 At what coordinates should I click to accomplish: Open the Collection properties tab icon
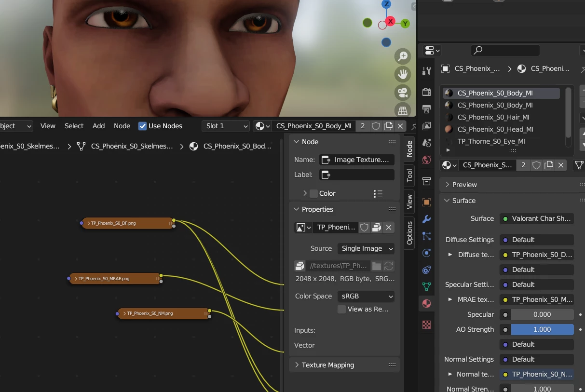tap(426, 181)
